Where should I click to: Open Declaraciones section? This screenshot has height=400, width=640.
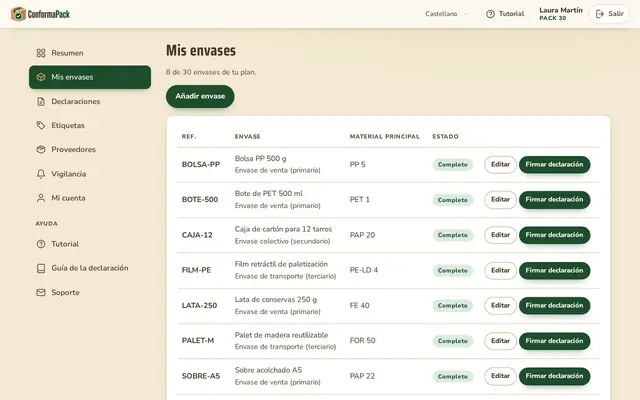tap(90, 101)
